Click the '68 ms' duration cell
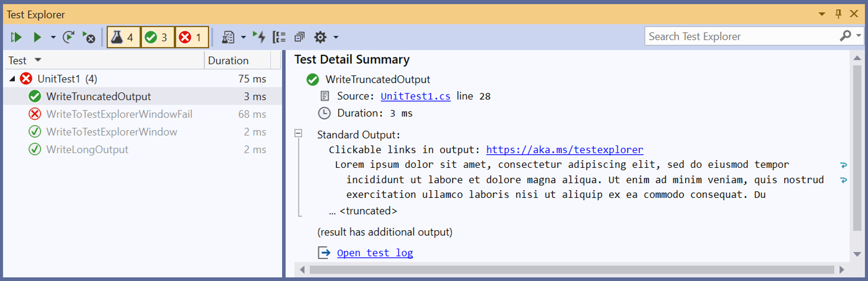The image size is (868, 281). pyautogui.click(x=252, y=114)
